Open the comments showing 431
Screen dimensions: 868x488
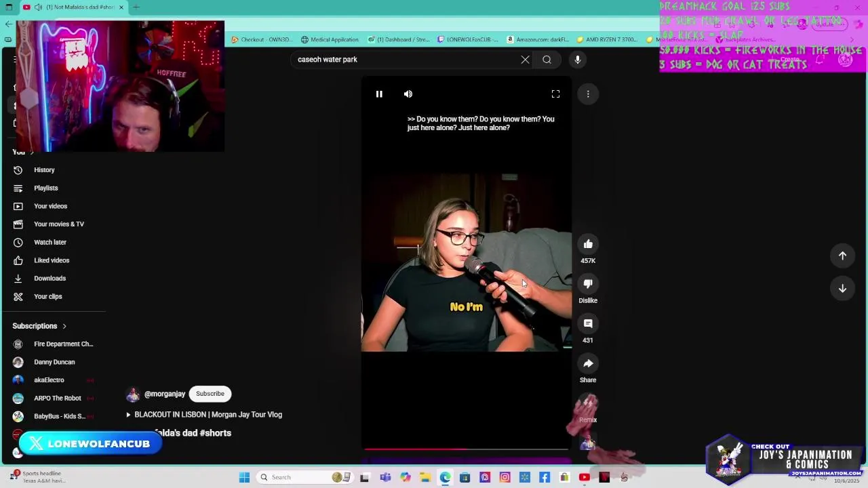tap(588, 324)
